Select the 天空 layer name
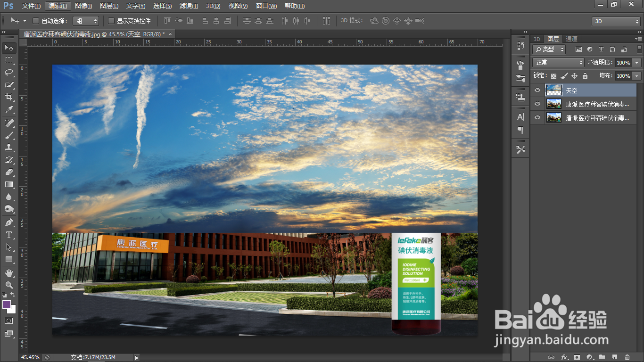Image resolution: width=644 pixels, height=362 pixels. [571, 90]
